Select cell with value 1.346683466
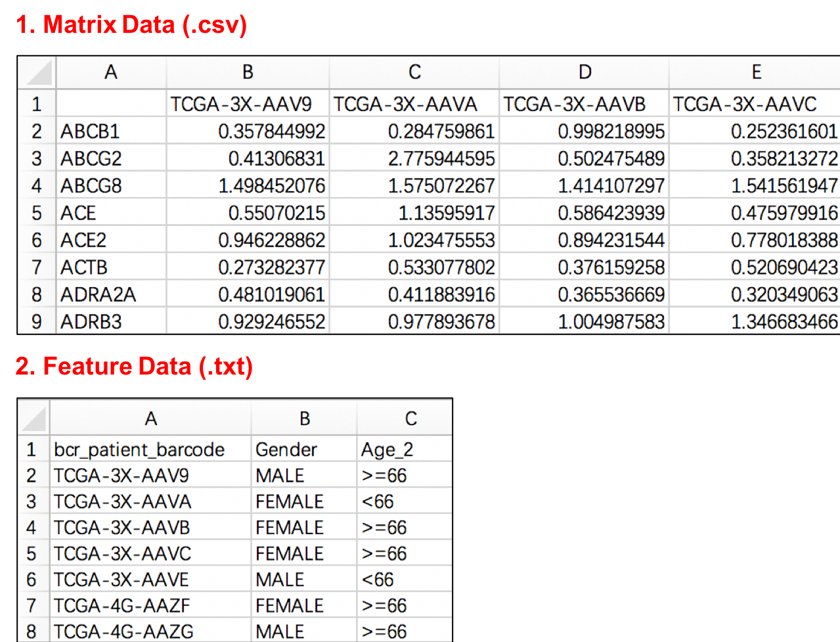 (x=755, y=321)
